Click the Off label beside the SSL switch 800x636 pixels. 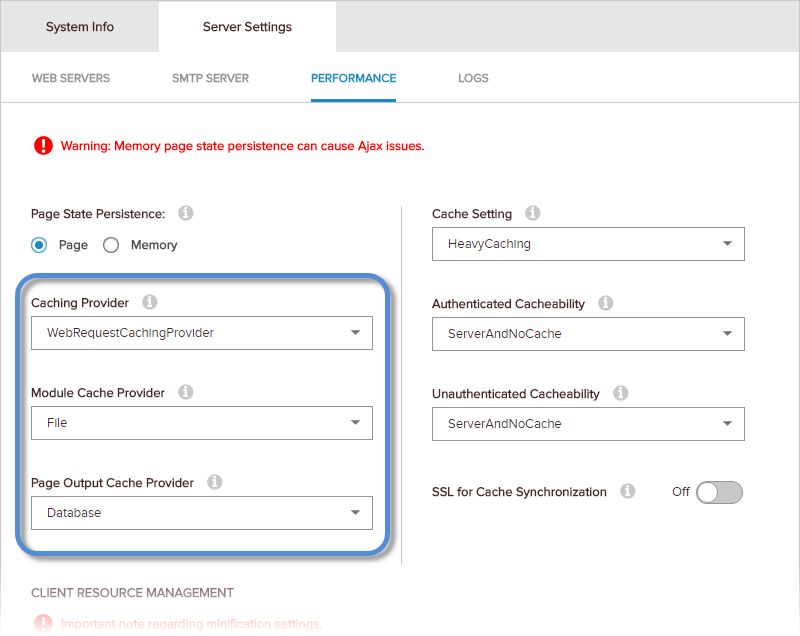tap(681, 492)
